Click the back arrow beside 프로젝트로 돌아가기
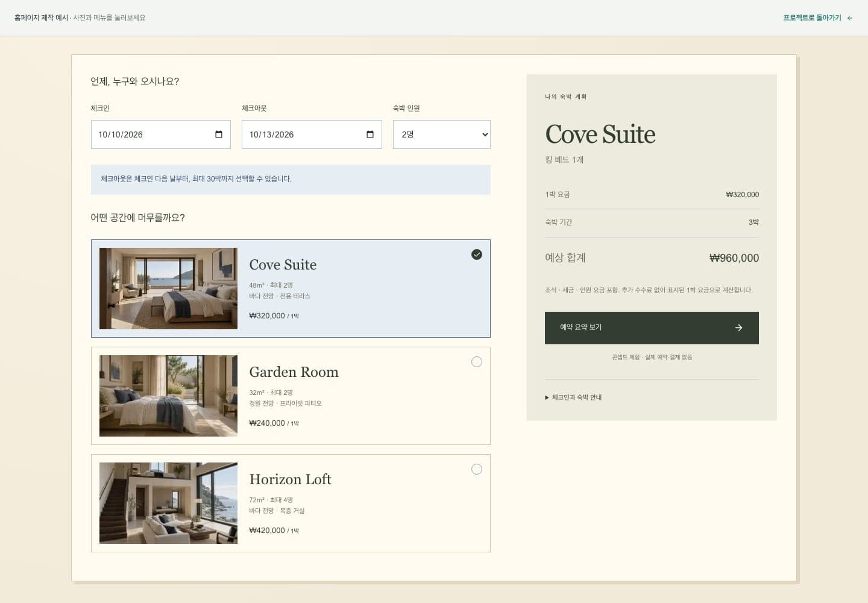Image resolution: width=868 pixels, height=603 pixels. pyautogui.click(x=850, y=18)
